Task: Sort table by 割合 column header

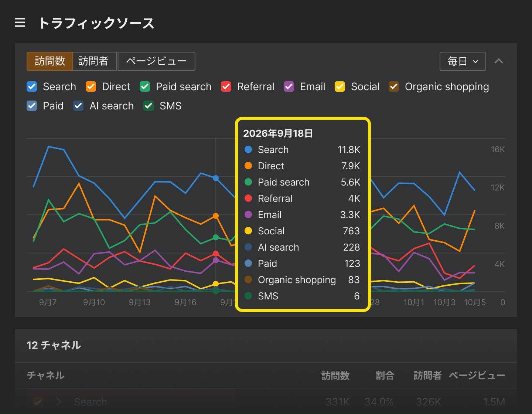Action: coord(385,376)
